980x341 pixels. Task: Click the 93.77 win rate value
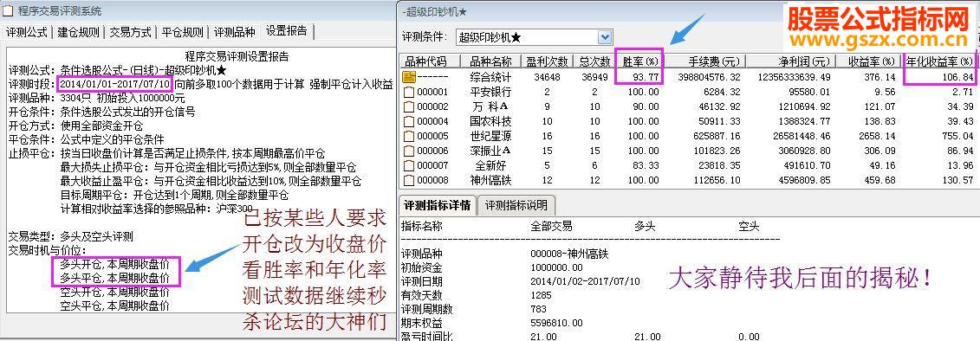pyautogui.click(x=646, y=77)
